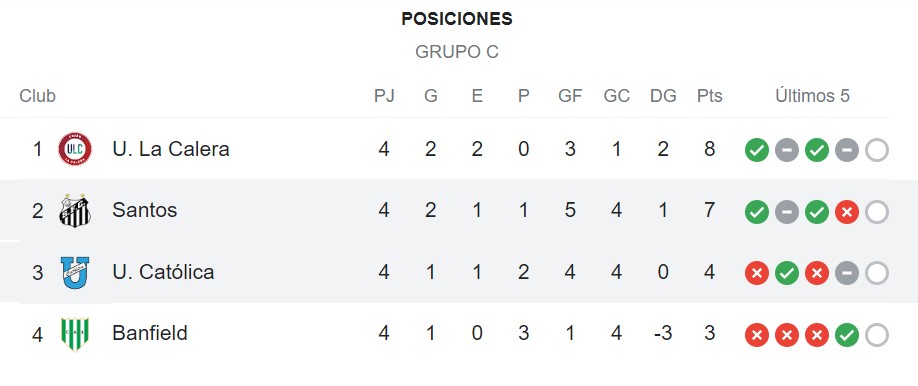
Task: Click the Santos club crest
Action: click(75, 210)
